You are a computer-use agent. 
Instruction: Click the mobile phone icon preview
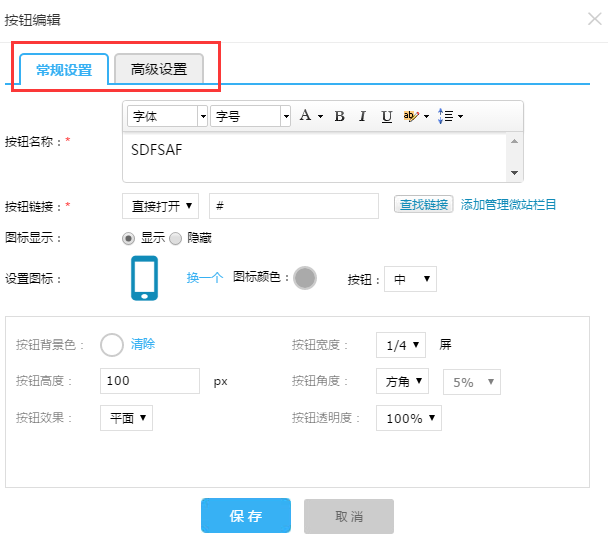[x=144, y=278]
